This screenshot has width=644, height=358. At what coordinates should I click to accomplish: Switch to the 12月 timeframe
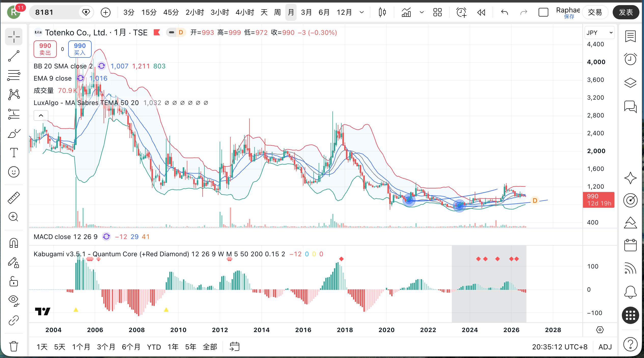(344, 12)
